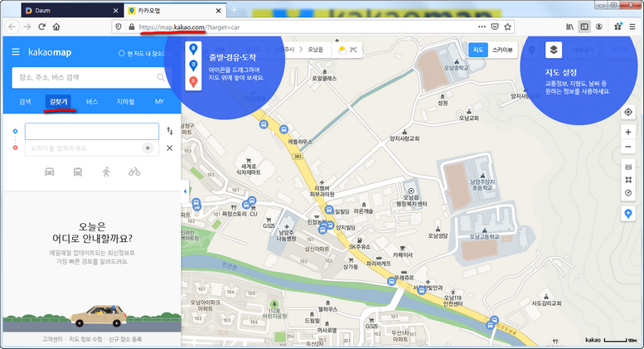Open Firefox library icon

[x=569, y=27]
